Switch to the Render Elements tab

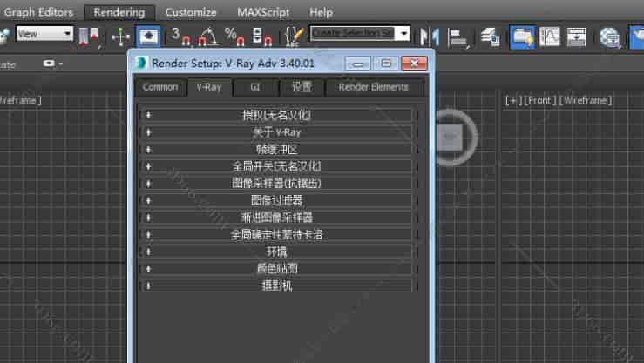pyautogui.click(x=375, y=87)
